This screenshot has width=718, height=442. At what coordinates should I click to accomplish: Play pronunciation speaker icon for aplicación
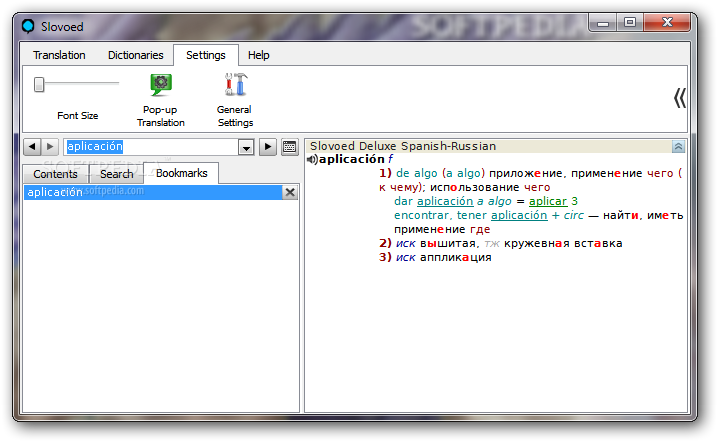312,159
